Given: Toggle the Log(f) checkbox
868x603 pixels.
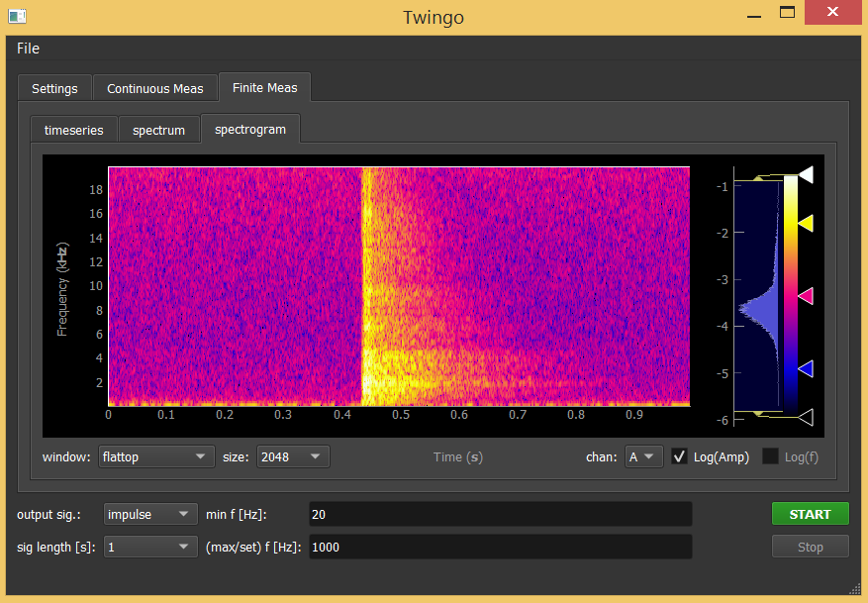Looking at the screenshot, I should 770,456.
